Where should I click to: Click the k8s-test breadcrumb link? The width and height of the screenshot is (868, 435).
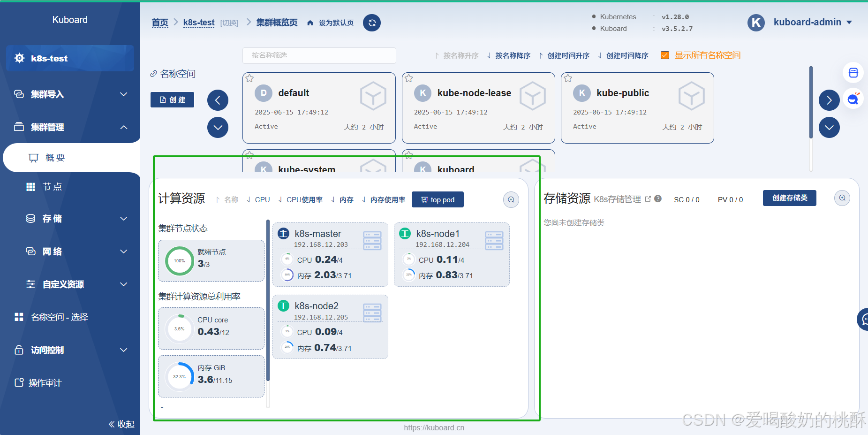[199, 23]
